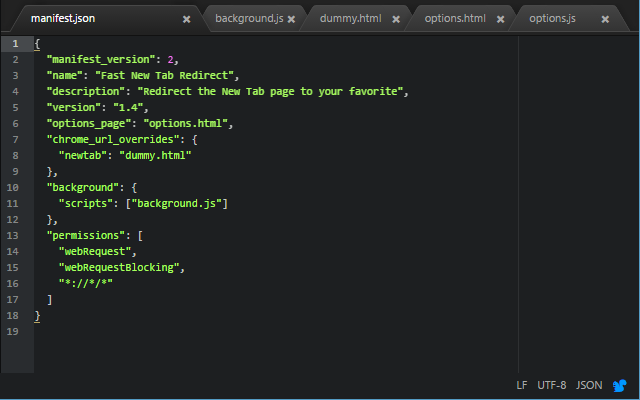Click line number 1 in the gutter
The image size is (640, 400).
15,44
